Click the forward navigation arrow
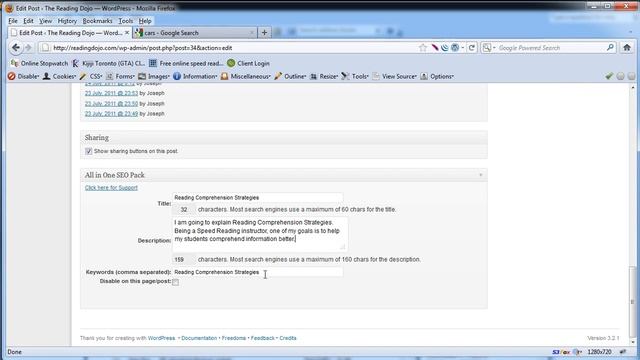 click(x=28, y=48)
